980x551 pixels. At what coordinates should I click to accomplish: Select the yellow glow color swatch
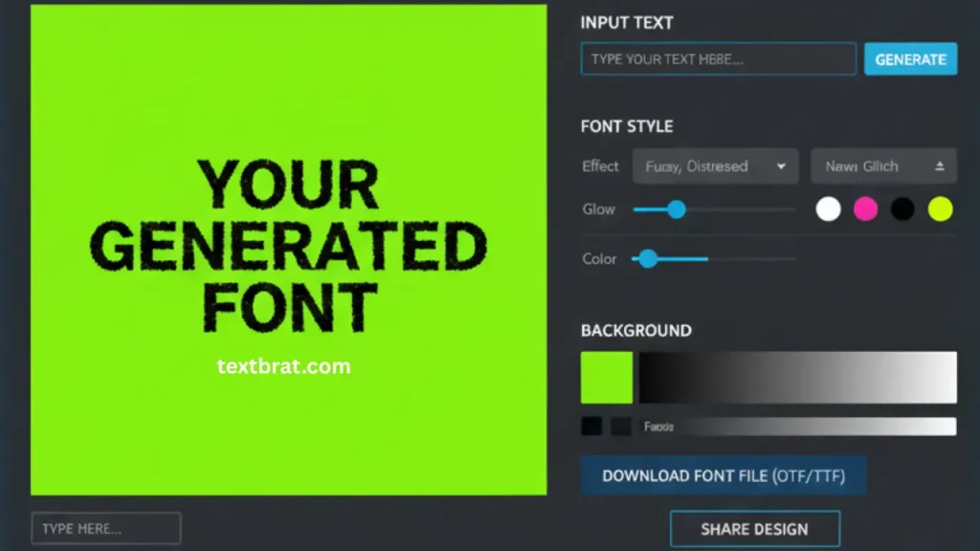[x=938, y=209]
